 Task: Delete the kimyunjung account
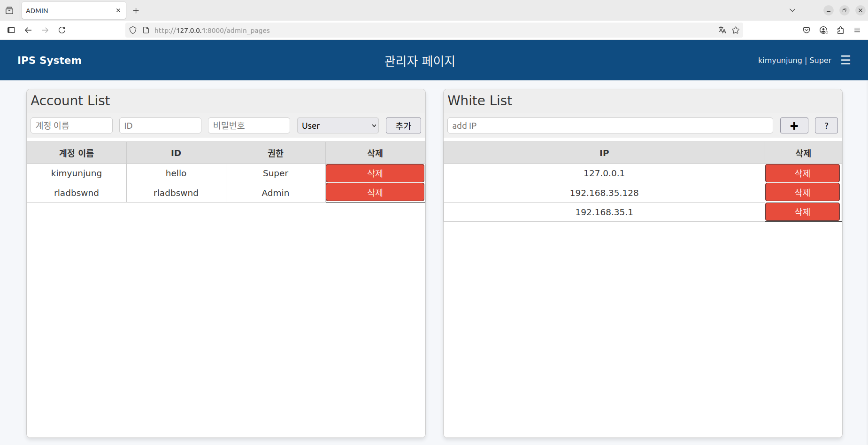click(x=375, y=173)
